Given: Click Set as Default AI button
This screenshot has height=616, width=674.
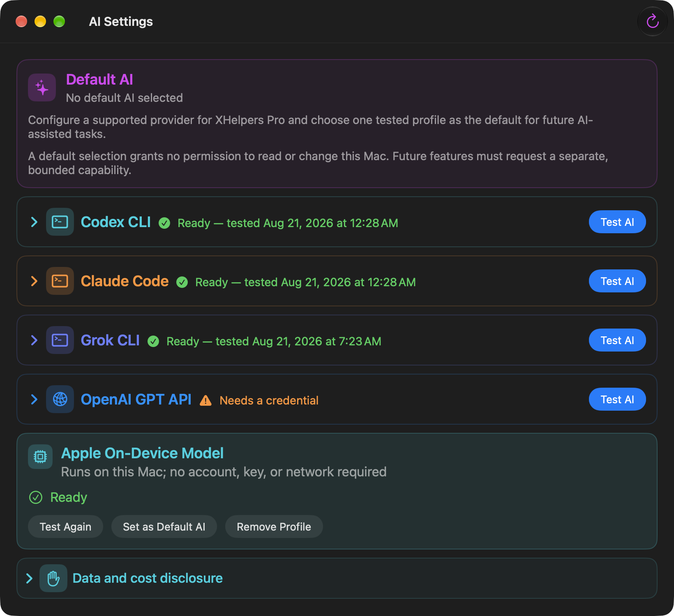Looking at the screenshot, I should 164,526.
